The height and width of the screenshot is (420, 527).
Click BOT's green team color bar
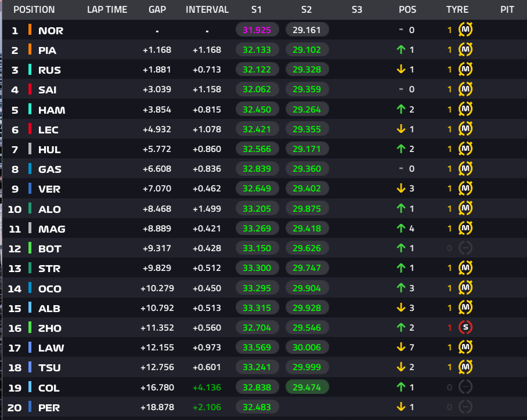(30, 248)
